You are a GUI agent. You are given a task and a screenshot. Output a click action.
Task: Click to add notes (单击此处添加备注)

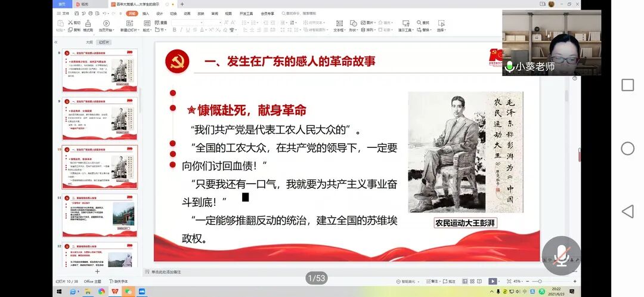tap(166, 272)
